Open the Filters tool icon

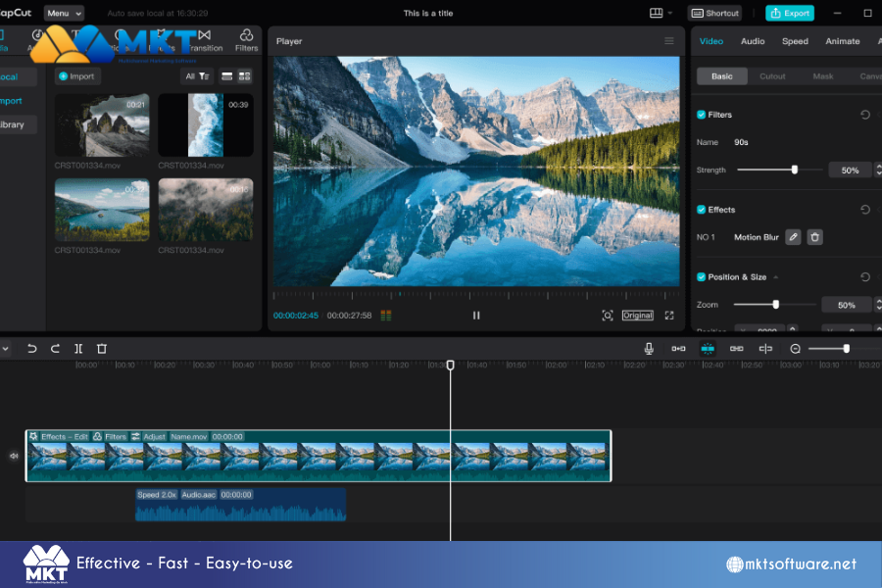click(x=246, y=40)
